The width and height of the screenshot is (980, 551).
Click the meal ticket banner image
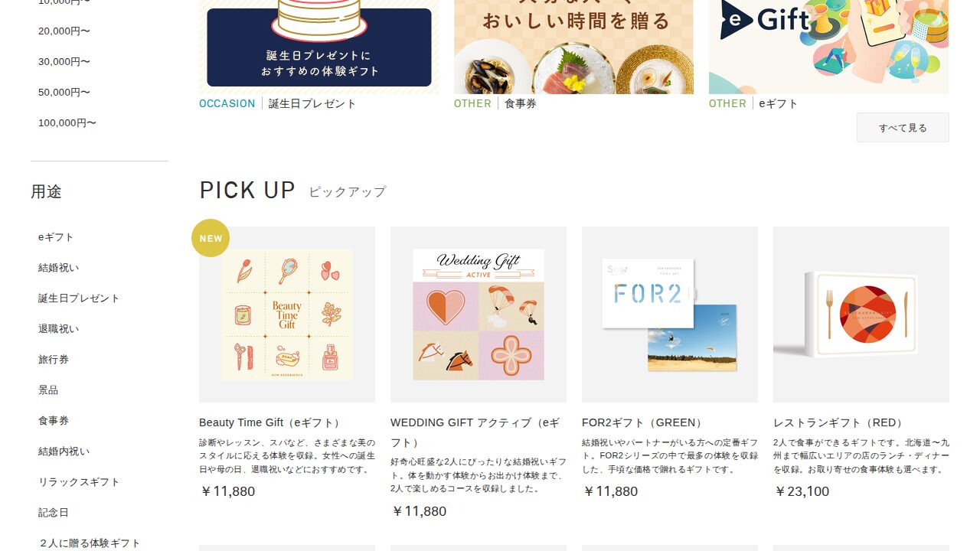point(573,47)
